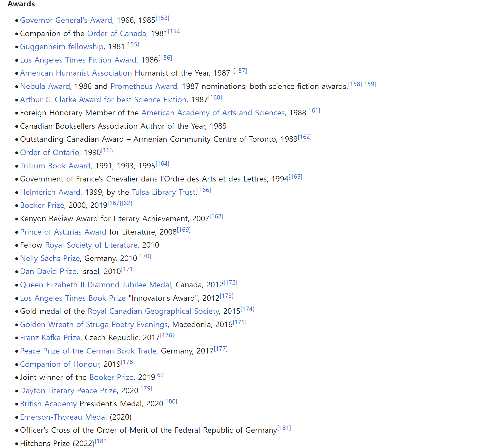The image size is (495, 448).
Task: Visit American Humanist Association link
Action: (x=76, y=73)
